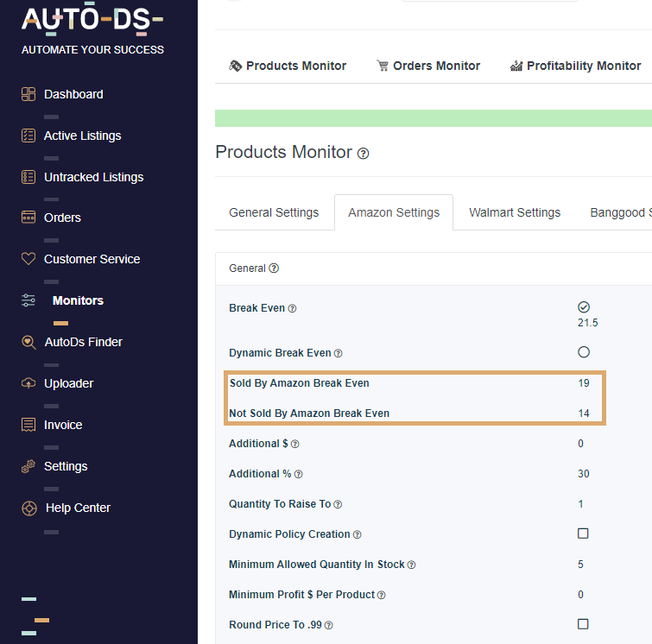Click help icon next to Quantity To Raise To
Image resolution: width=652 pixels, height=644 pixels.
pos(338,504)
